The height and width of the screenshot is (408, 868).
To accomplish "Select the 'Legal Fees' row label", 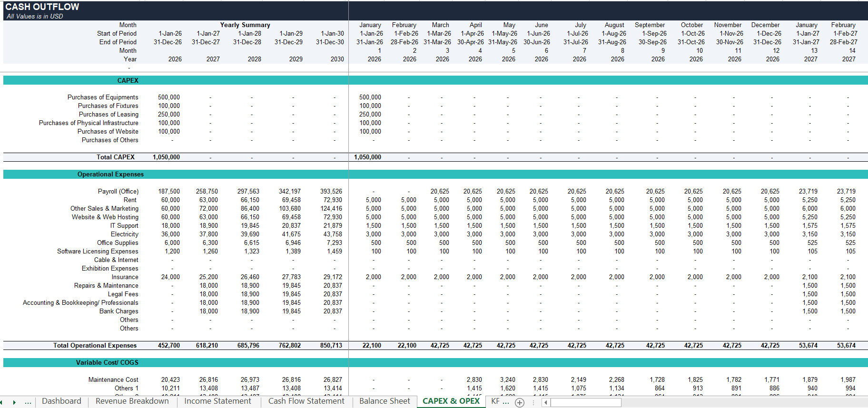I will pos(123,294).
